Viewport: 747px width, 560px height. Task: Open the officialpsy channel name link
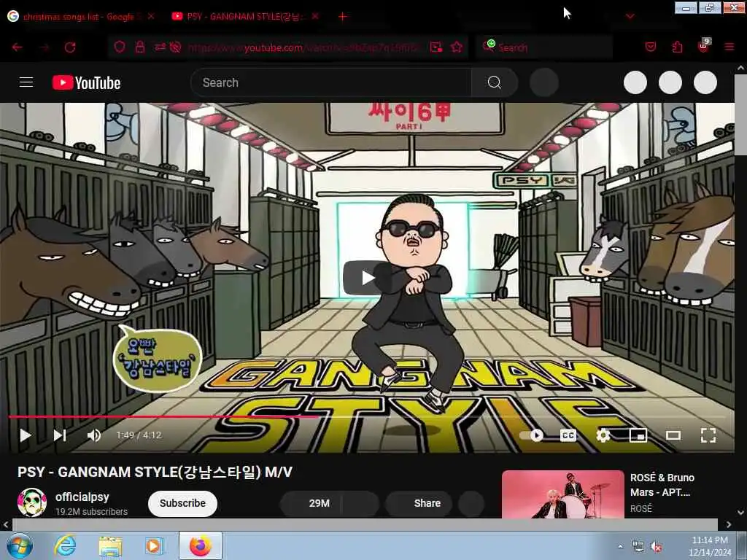tap(82, 497)
